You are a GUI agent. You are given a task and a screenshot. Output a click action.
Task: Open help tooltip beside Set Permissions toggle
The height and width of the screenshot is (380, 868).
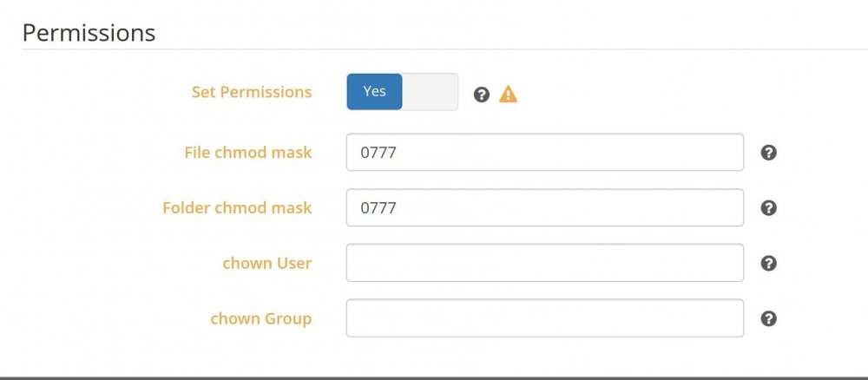click(x=482, y=95)
